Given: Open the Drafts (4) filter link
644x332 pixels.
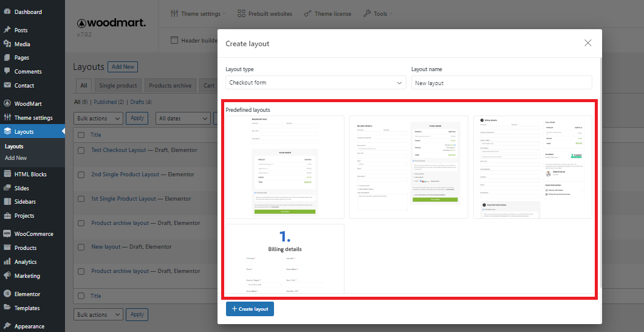Looking at the screenshot, I should coord(141,102).
